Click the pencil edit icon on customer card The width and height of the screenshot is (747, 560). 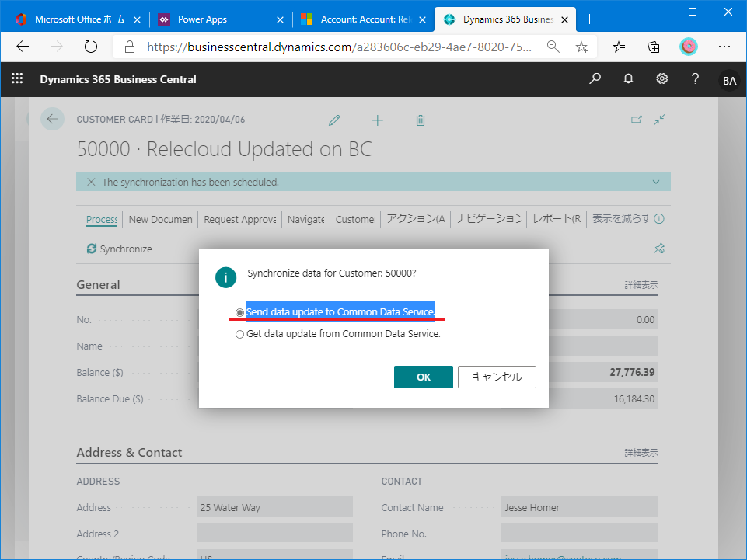click(334, 120)
